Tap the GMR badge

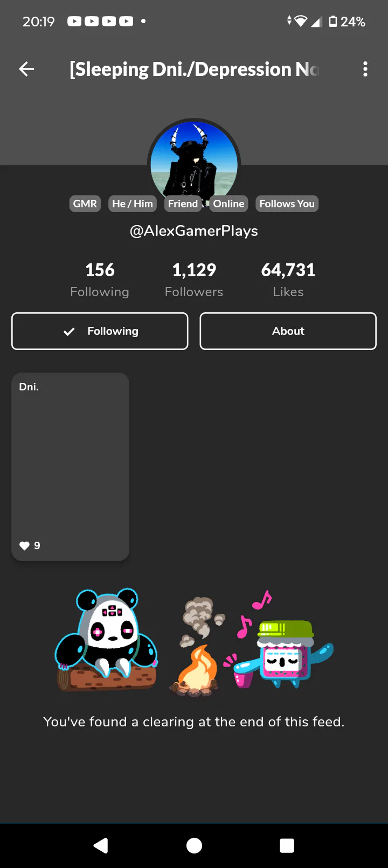click(85, 204)
